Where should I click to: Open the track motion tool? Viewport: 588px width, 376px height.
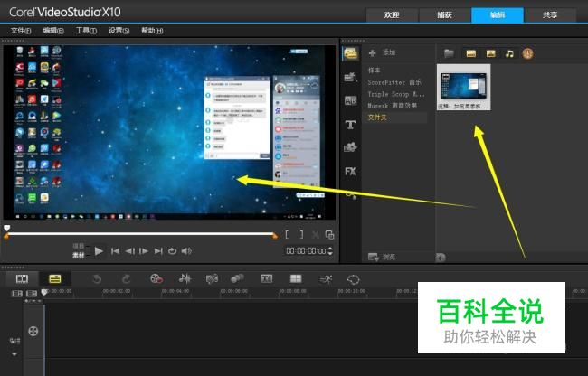tap(237, 278)
